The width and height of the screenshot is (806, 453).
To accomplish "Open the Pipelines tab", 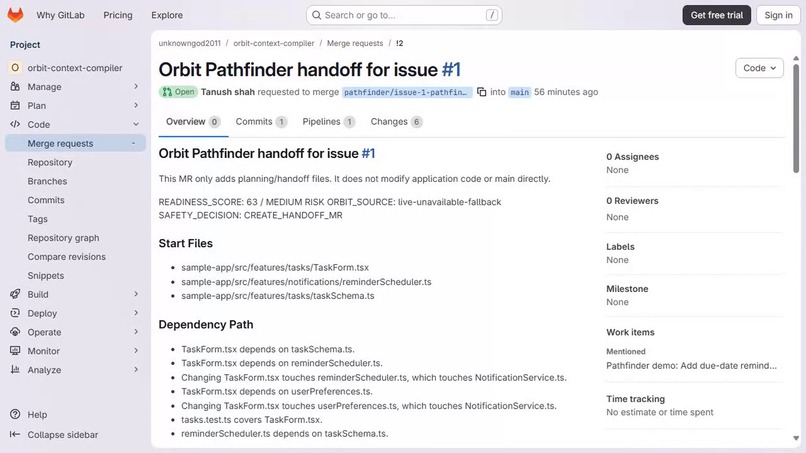I will pyautogui.click(x=328, y=122).
